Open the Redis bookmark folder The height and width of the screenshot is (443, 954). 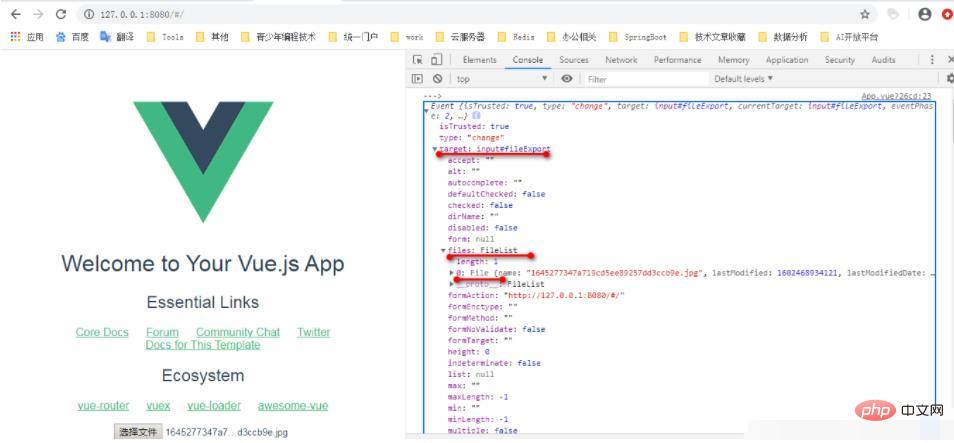coord(516,37)
